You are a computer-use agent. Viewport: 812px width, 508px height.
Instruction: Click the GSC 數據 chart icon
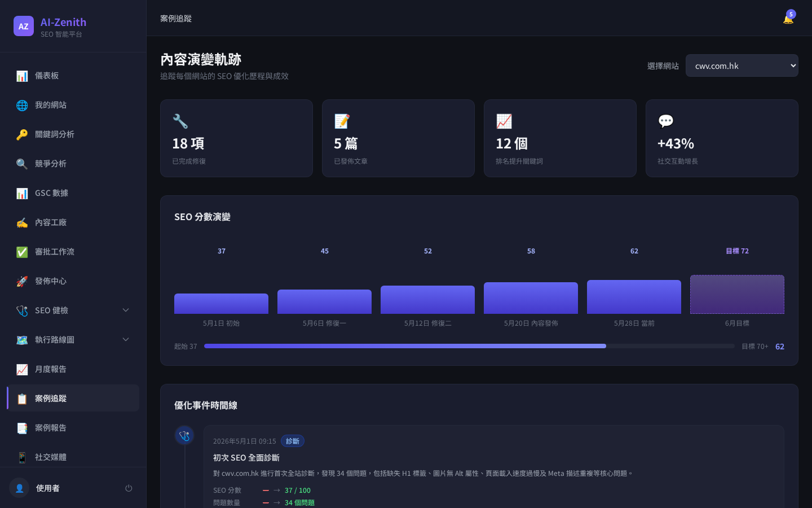[22, 193]
